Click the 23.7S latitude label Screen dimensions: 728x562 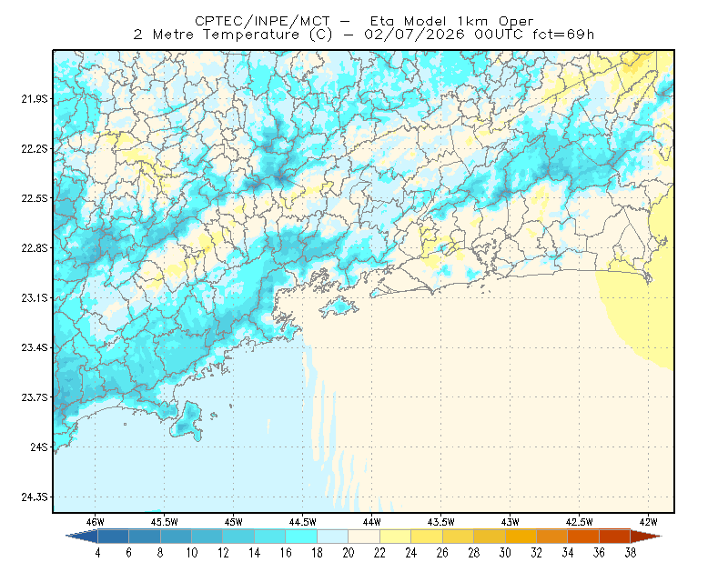point(35,397)
